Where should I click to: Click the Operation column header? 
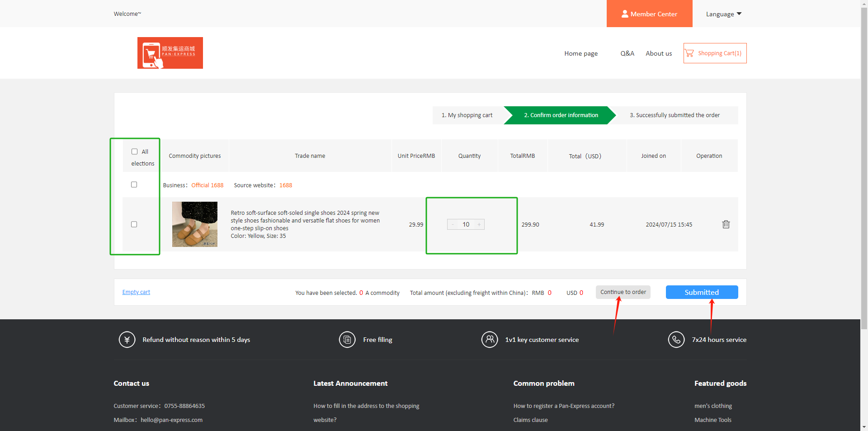(709, 156)
